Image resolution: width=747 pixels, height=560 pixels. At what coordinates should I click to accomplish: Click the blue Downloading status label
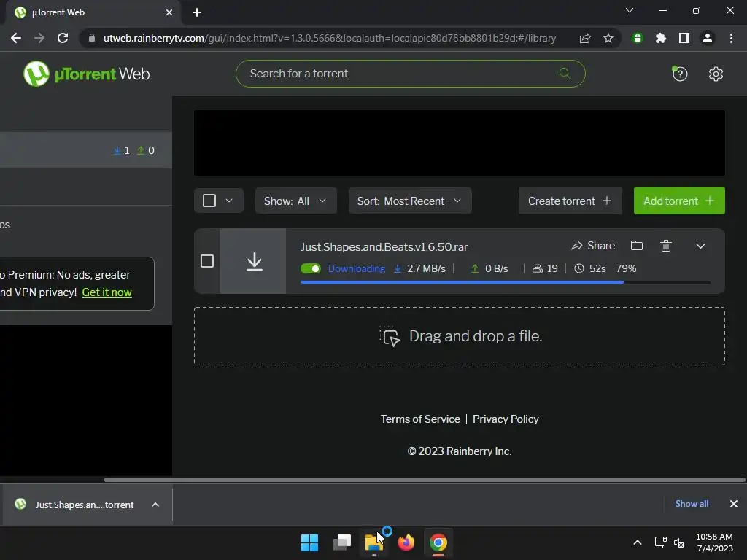356,268
